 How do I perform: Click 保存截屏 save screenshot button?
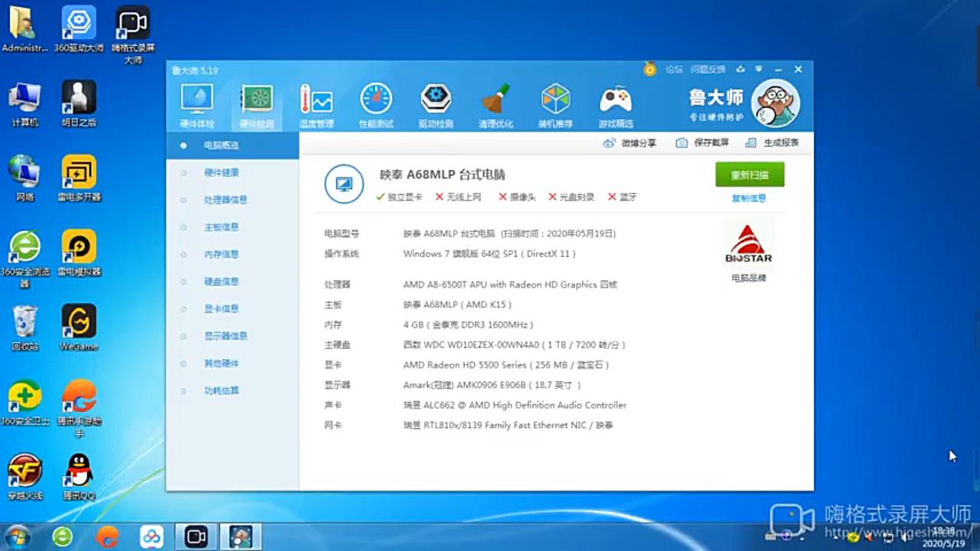click(x=702, y=143)
